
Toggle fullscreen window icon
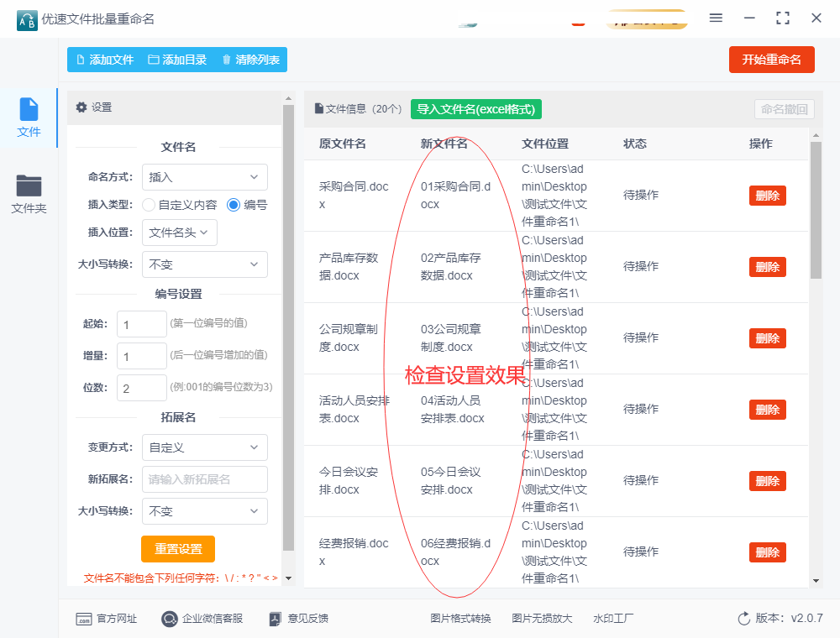tap(783, 18)
